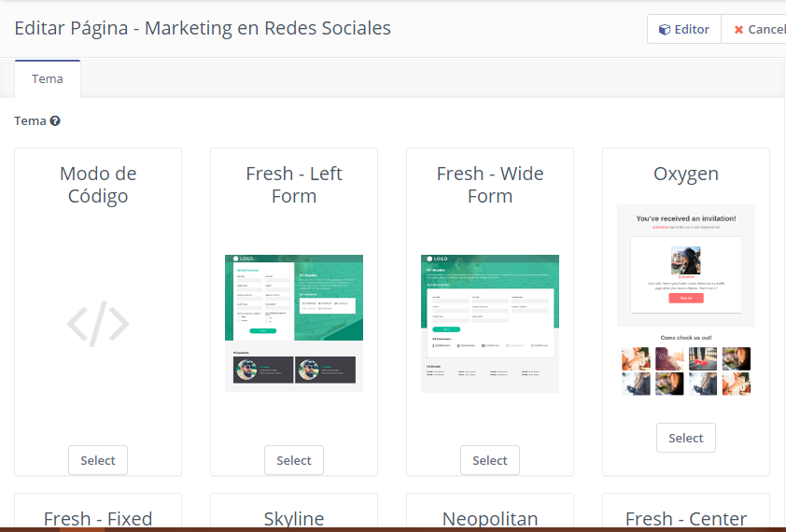
Task: Click the Fresh - Fixed theme heading
Action: [98, 519]
